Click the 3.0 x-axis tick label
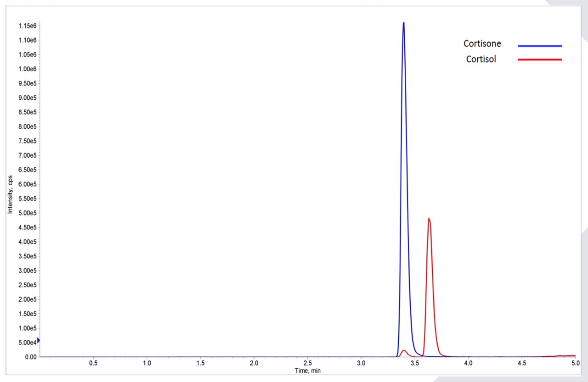The width and height of the screenshot is (588, 382). (361, 363)
